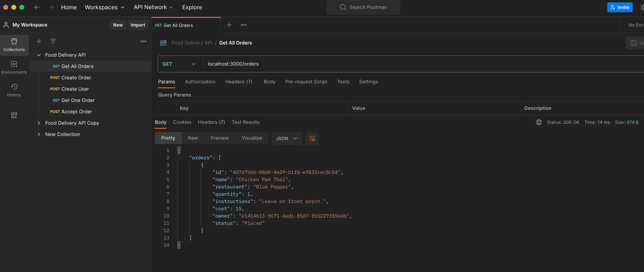Open a new request tab with plus icon
This screenshot has width=644, height=272.
[229, 25]
